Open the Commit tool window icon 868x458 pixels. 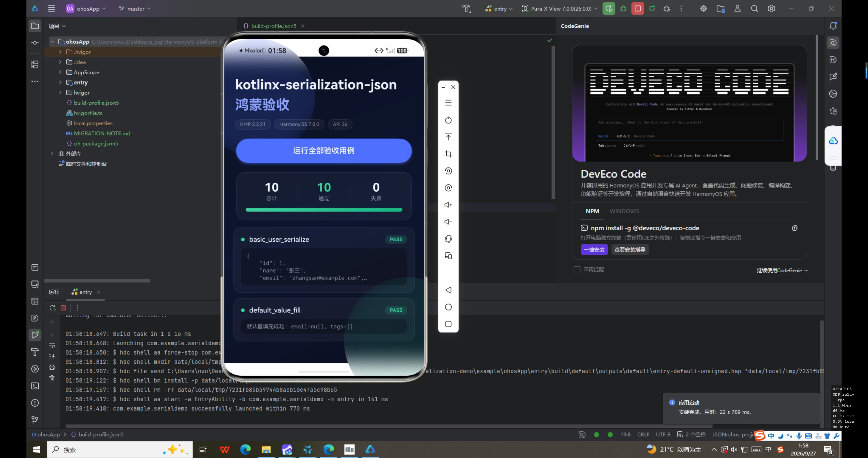point(35,43)
